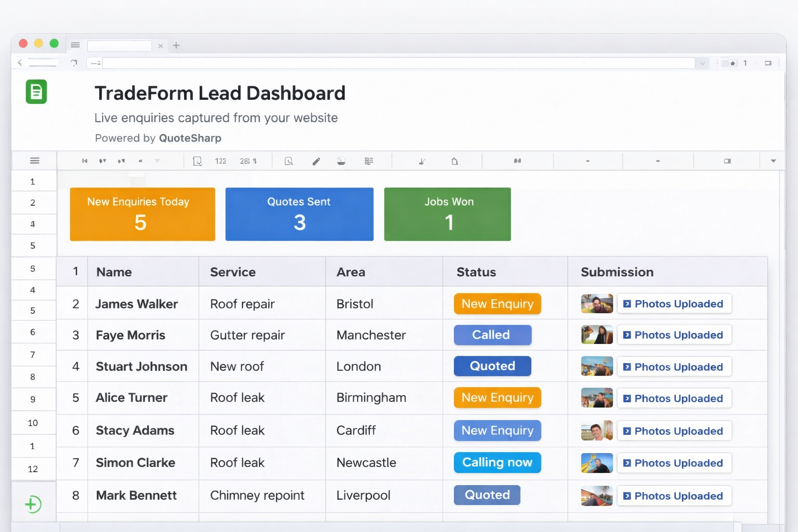Click the paint bucket icon in toolbar
The height and width of the screenshot is (532, 798).
click(341, 161)
